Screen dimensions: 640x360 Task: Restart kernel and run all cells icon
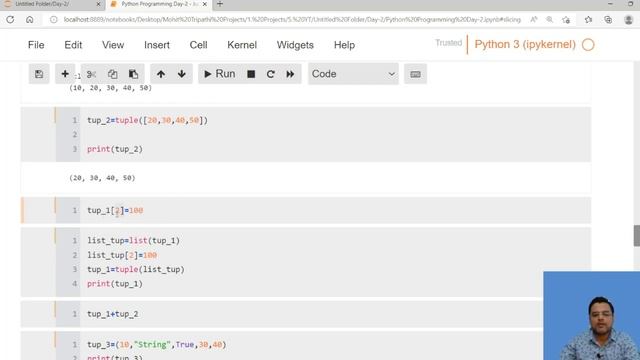tap(290, 74)
